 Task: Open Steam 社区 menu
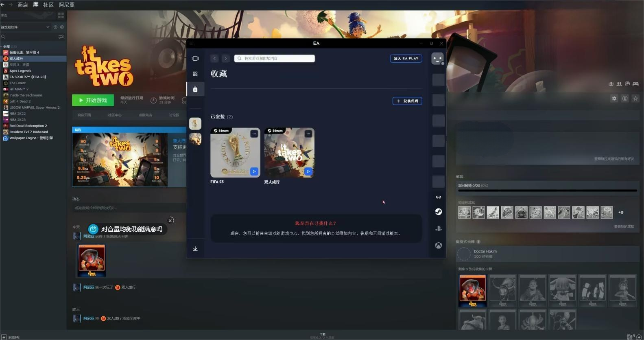click(x=48, y=5)
